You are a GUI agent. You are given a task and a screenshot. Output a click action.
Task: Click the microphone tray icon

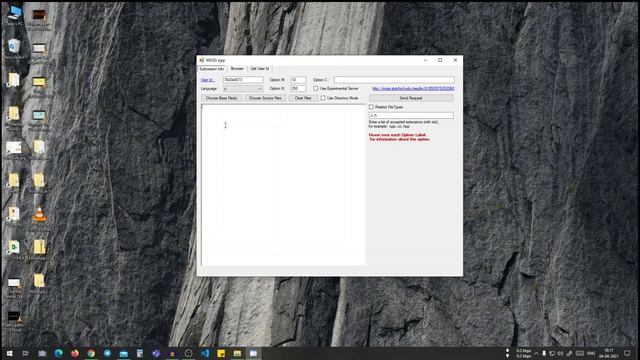544,353
